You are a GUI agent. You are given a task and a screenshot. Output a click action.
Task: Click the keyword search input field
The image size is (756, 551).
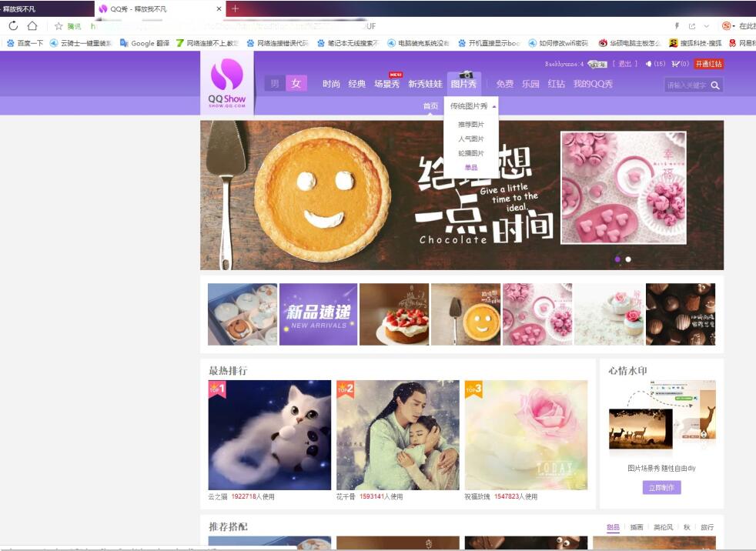687,85
